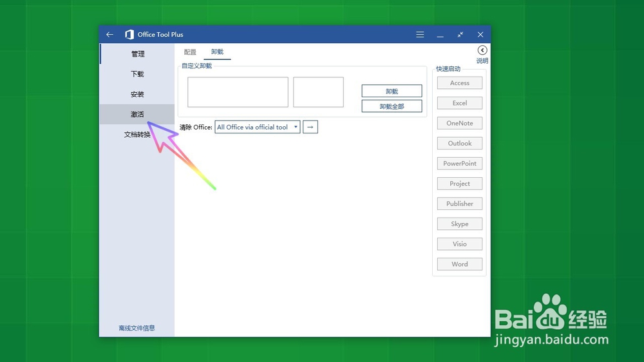
Task: Click the Office Tool Plus logo icon
Action: (129, 35)
